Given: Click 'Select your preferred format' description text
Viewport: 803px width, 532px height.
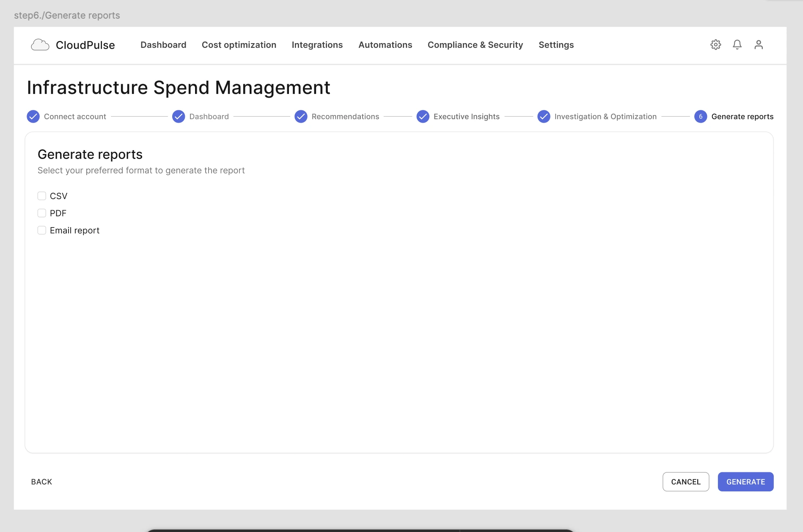Looking at the screenshot, I should coord(141,170).
